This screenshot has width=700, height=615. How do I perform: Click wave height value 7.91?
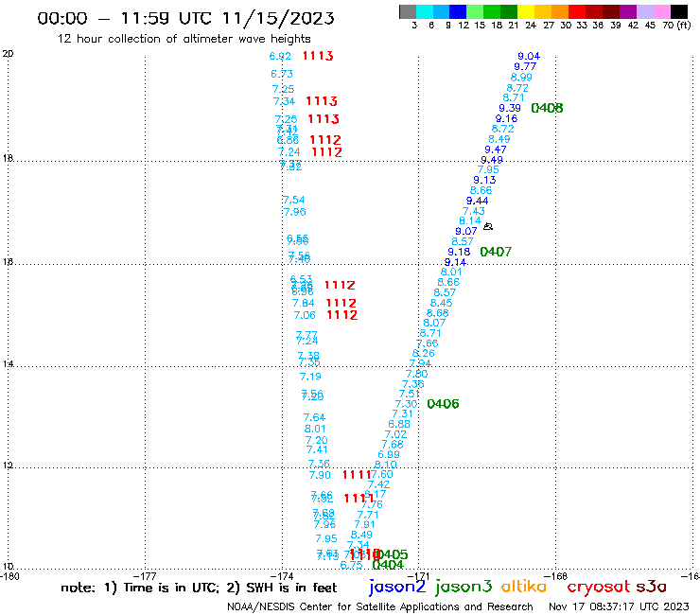(x=364, y=525)
